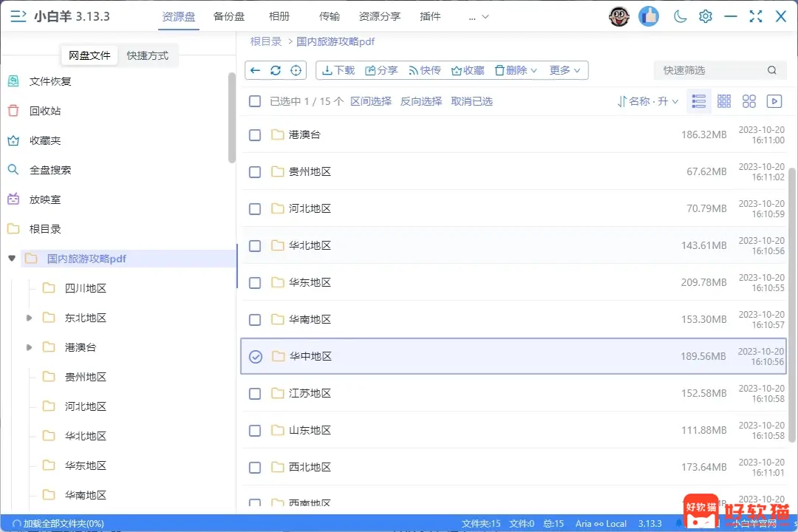Open the 更多 more options dropdown

(x=565, y=70)
